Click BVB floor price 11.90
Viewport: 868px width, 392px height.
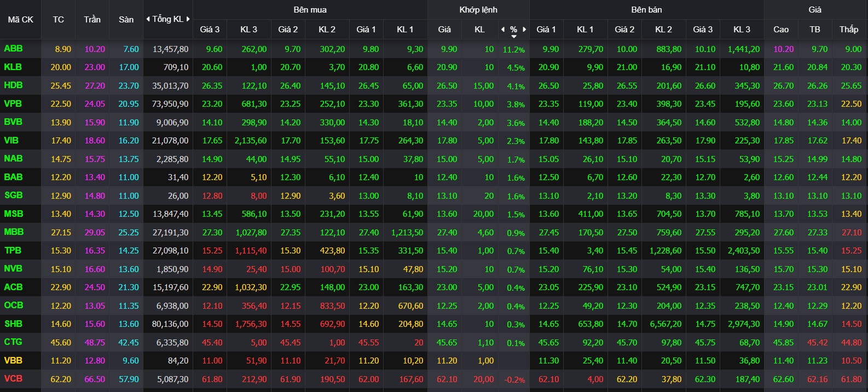click(x=129, y=123)
